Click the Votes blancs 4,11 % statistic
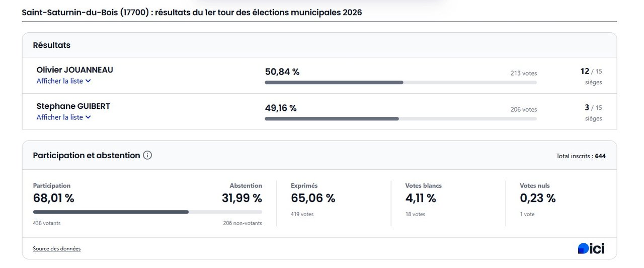This screenshot has width=644, height=268. 421,198
